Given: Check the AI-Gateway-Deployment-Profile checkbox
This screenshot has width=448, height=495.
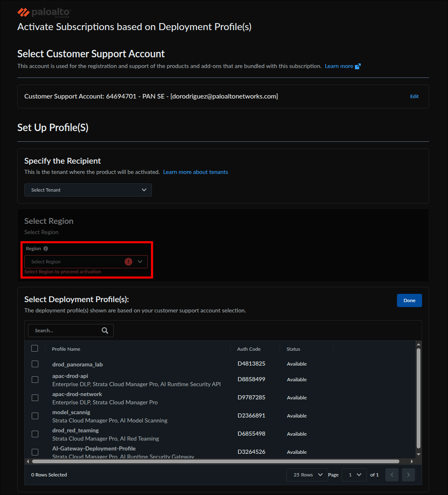Looking at the screenshot, I should coord(35,452).
